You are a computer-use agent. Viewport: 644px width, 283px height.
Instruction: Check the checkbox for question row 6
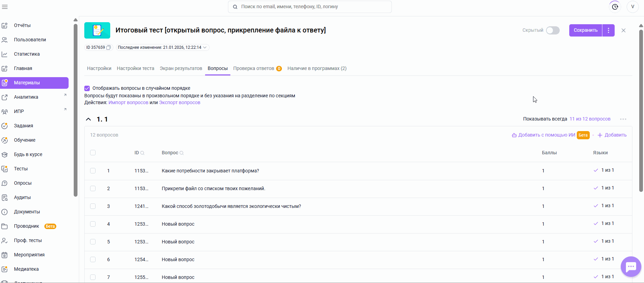point(93,259)
